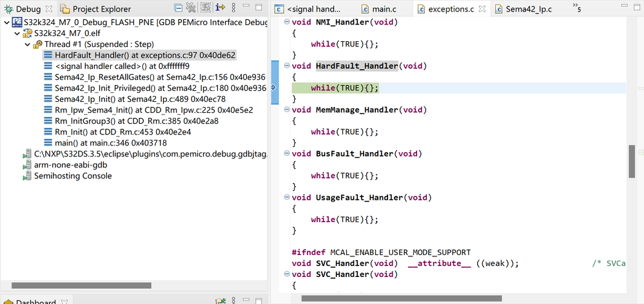Click the Semihosting Console process icon

(x=28, y=176)
